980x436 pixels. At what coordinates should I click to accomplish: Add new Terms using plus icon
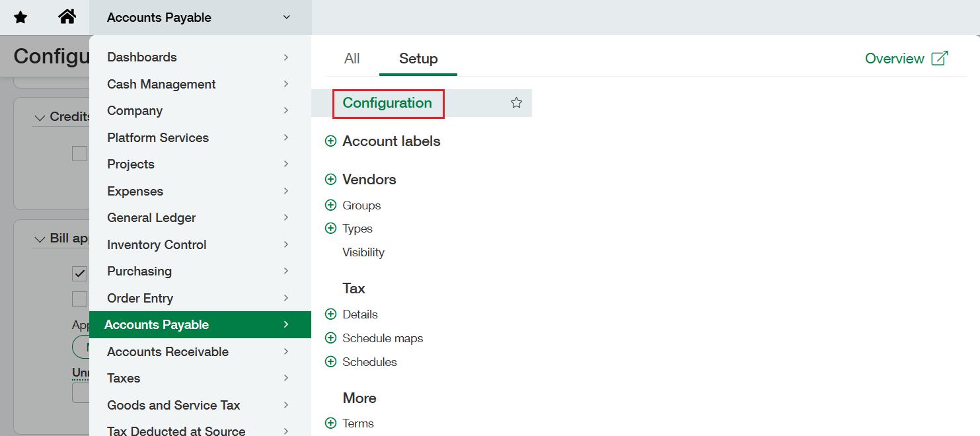click(x=330, y=423)
